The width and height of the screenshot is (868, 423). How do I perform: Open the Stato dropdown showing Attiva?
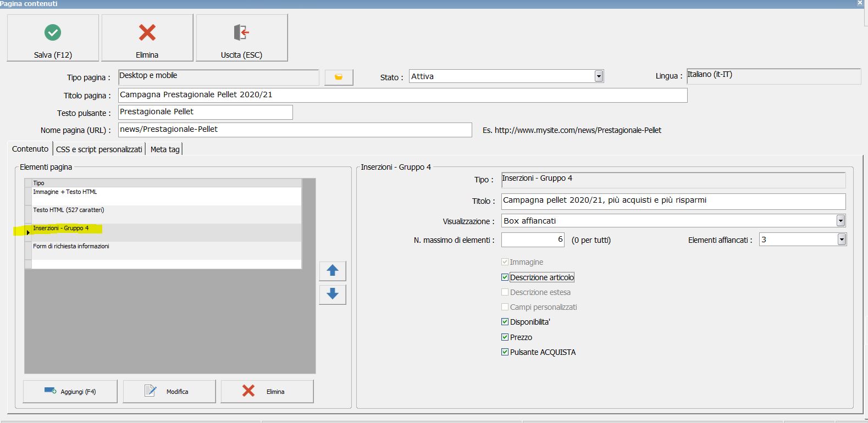599,76
